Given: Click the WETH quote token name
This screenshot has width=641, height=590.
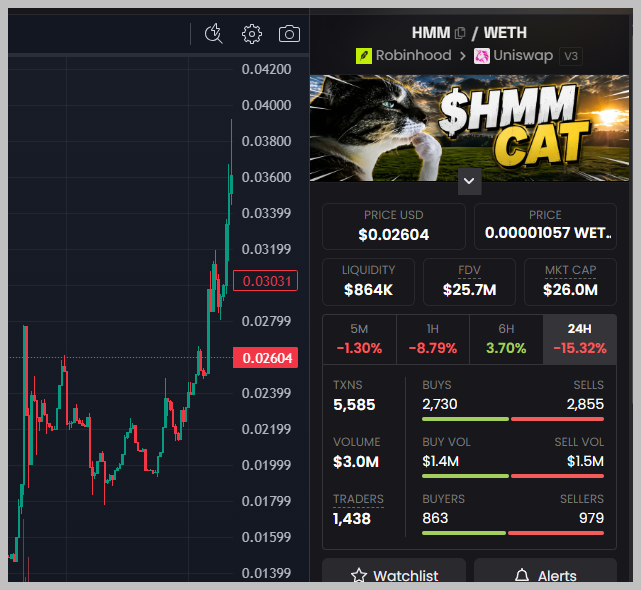Looking at the screenshot, I should 505,33.
